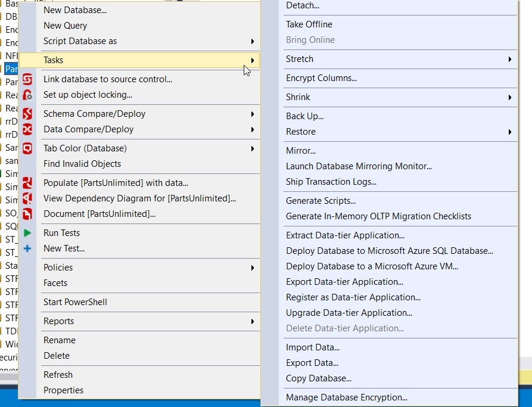This screenshot has width=532, height=407.
Task: Select Take Offline in the Tasks submenu
Action: [x=309, y=24]
